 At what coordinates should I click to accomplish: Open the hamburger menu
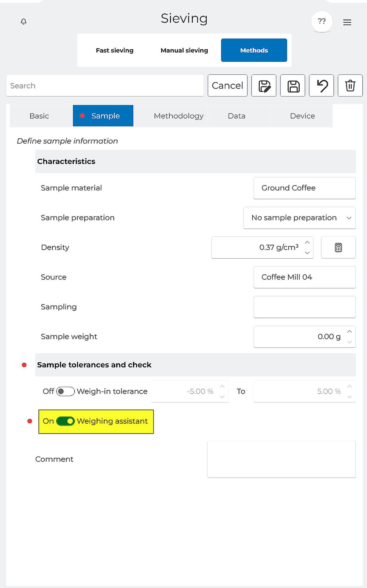coord(347,22)
